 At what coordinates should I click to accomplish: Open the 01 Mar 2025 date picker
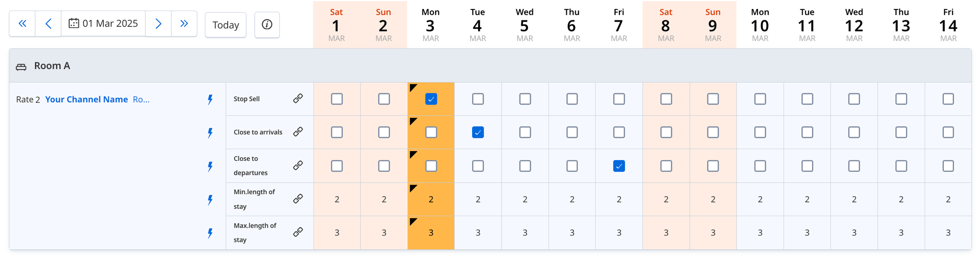[103, 24]
